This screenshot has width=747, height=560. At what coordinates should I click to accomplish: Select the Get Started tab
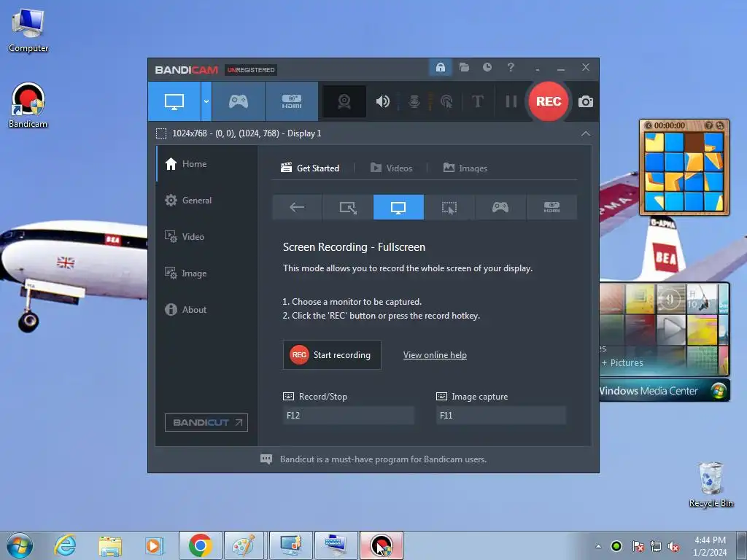pos(310,168)
